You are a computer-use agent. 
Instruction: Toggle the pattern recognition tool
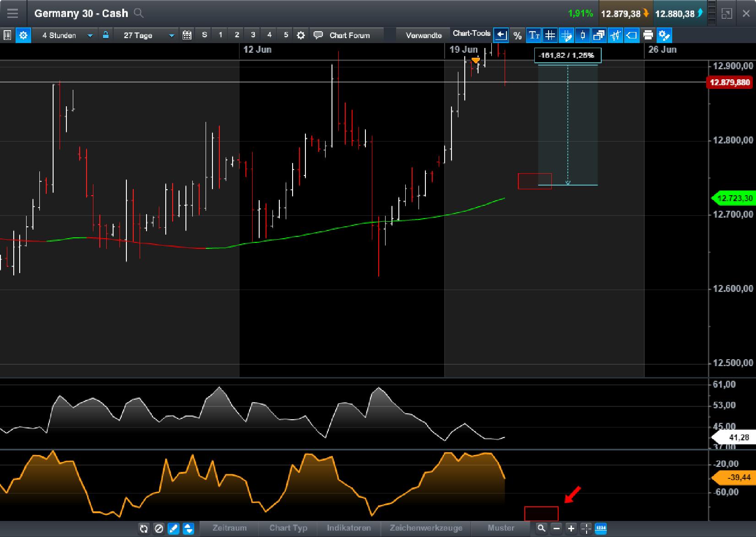(616, 35)
